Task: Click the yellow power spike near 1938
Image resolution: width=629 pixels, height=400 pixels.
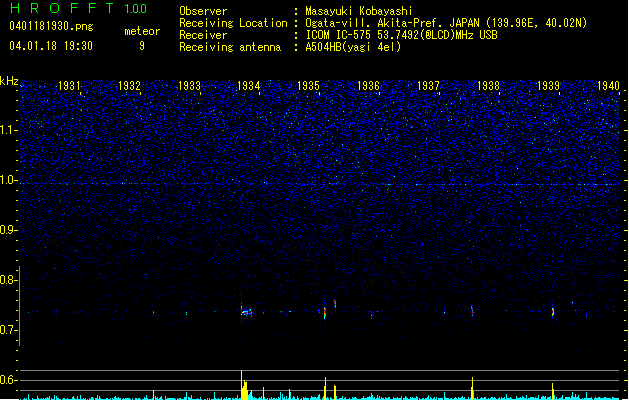Action: point(473,388)
